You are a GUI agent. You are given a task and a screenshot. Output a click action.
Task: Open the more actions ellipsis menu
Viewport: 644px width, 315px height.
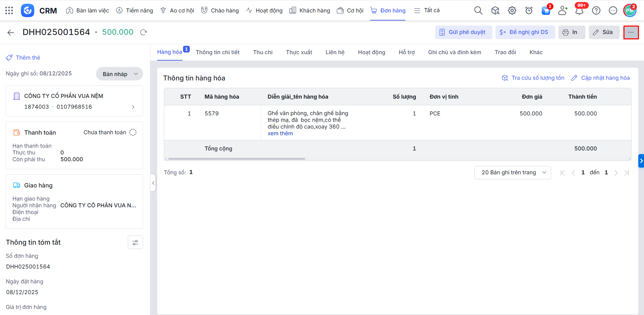[x=631, y=32]
